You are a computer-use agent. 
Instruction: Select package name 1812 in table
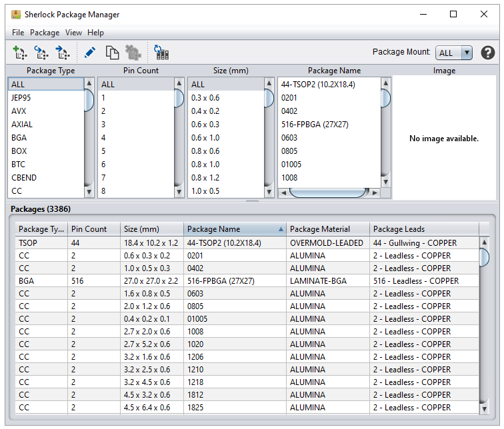point(235,394)
